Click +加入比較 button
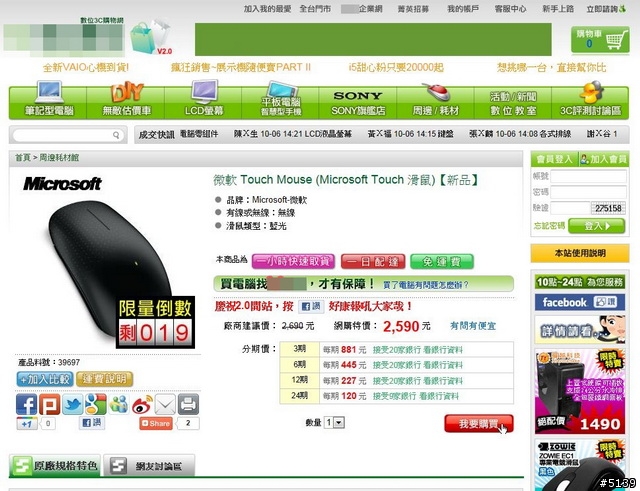 click(45, 379)
